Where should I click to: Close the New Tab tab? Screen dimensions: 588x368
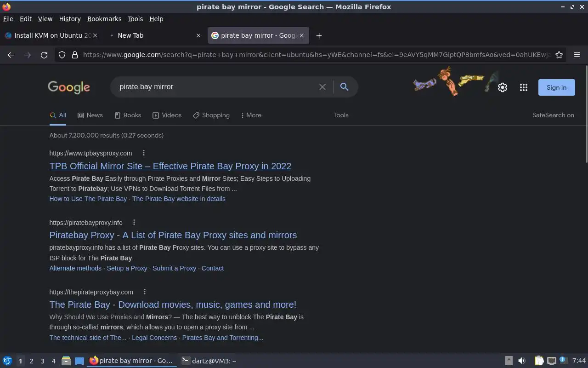pos(198,35)
